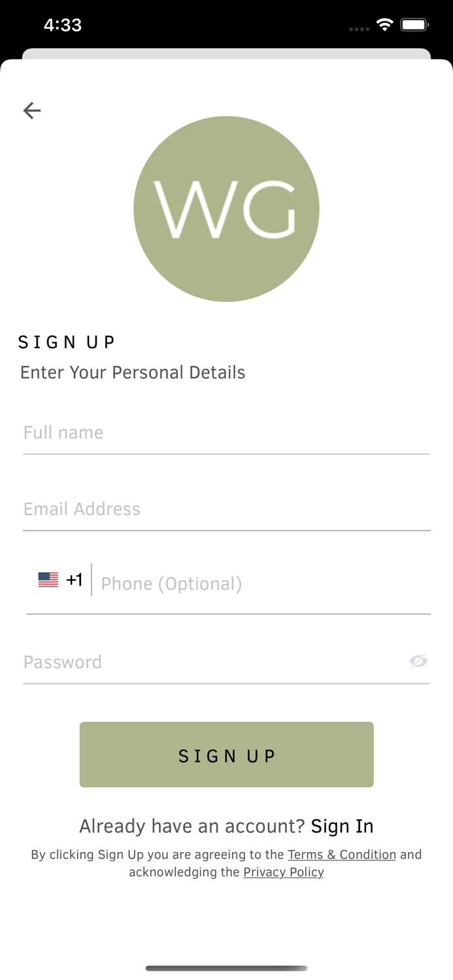Click the WG circular logo
This screenshot has height=980, width=453.
click(226, 209)
